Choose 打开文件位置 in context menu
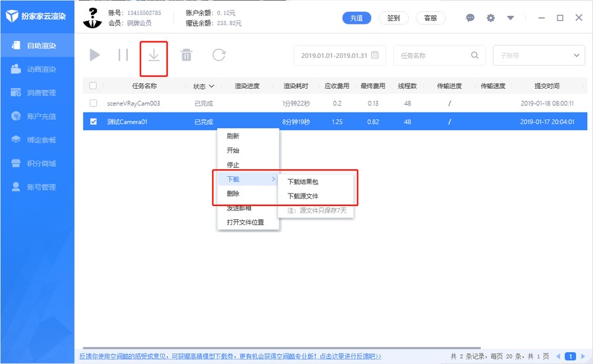593x364 pixels. pyautogui.click(x=245, y=222)
